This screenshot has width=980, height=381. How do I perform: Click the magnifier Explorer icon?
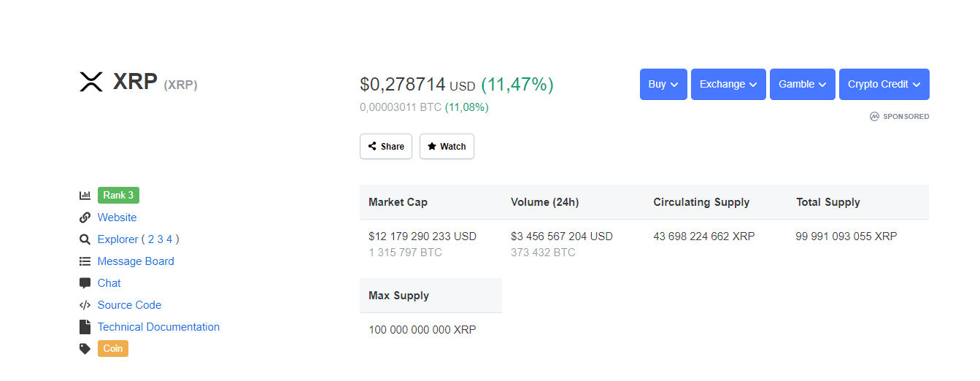(x=85, y=239)
